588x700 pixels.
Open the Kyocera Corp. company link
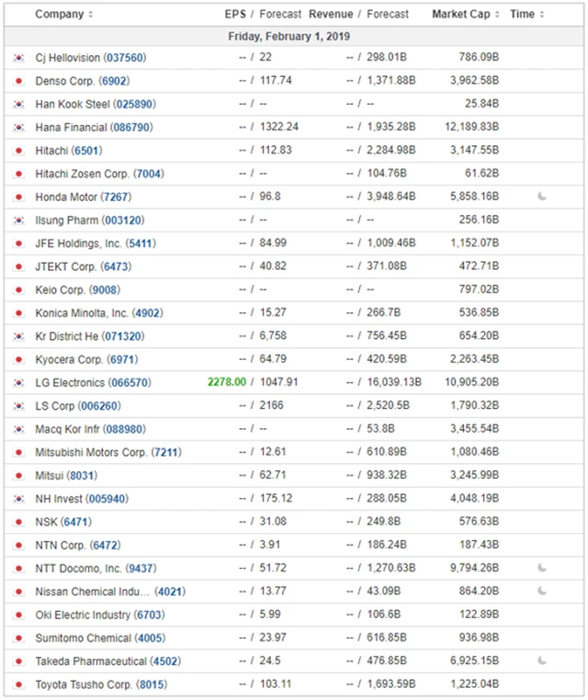[69, 359]
